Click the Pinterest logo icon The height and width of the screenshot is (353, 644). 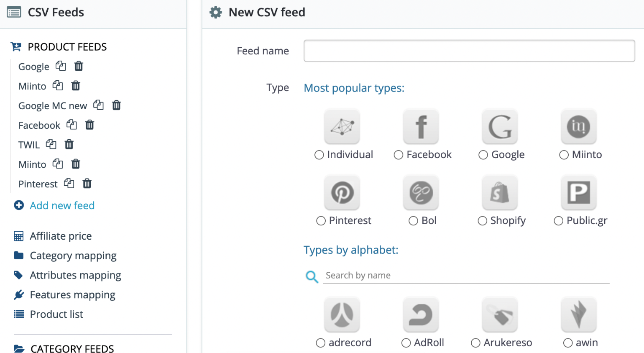point(342,193)
